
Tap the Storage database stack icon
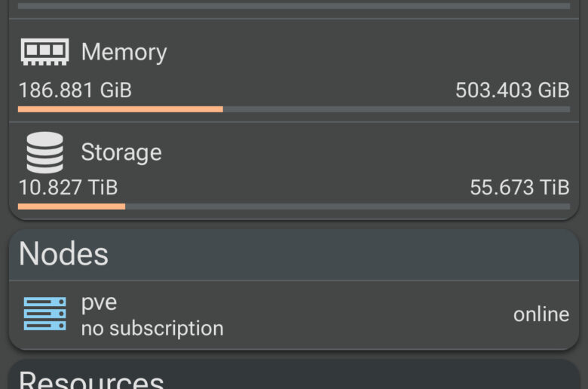point(44,152)
